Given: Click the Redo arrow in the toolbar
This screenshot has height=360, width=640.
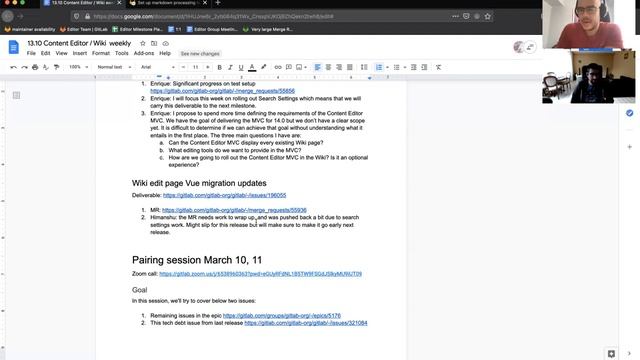Looking at the screenshot, I should pyautogui.click(x=24, y=67).
